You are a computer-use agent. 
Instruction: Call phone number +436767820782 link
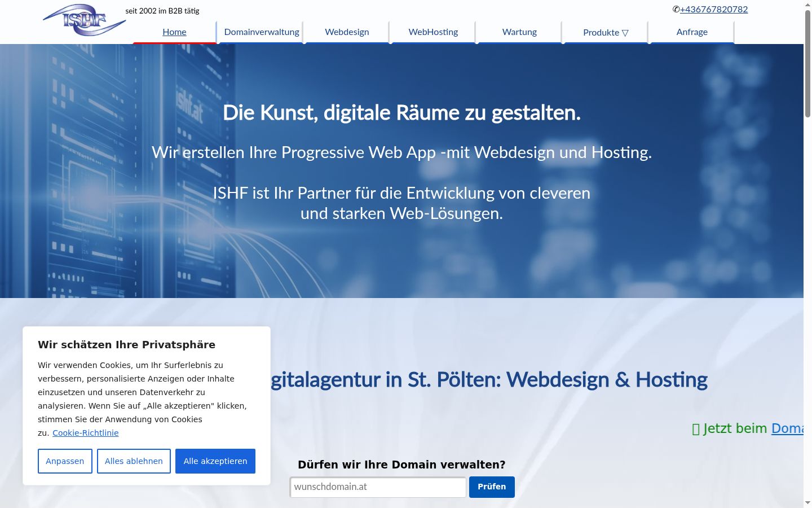click(714, 10)
